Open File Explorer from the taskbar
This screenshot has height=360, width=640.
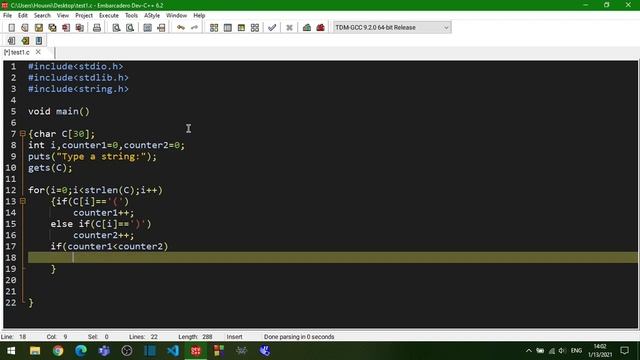pos(35,351)
